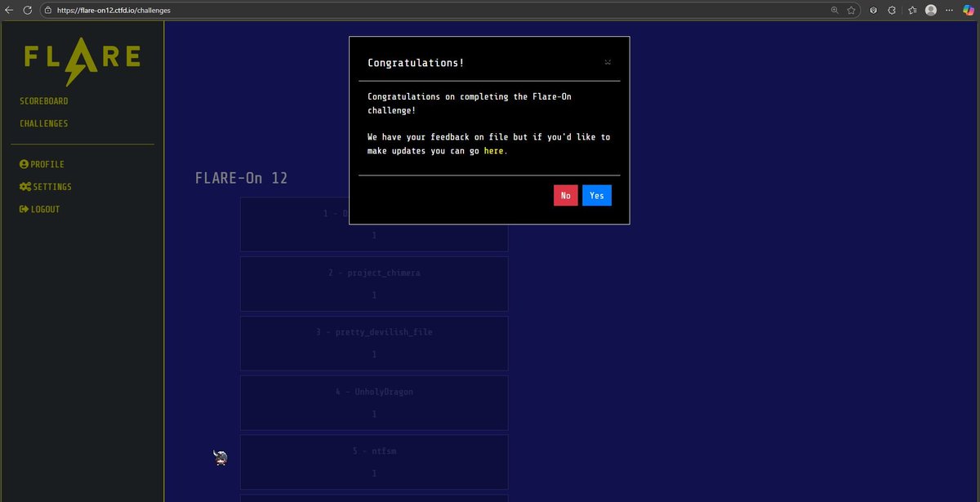Open the Favorites list icon
The image size is (980, 502).
[x=912, y=10]
